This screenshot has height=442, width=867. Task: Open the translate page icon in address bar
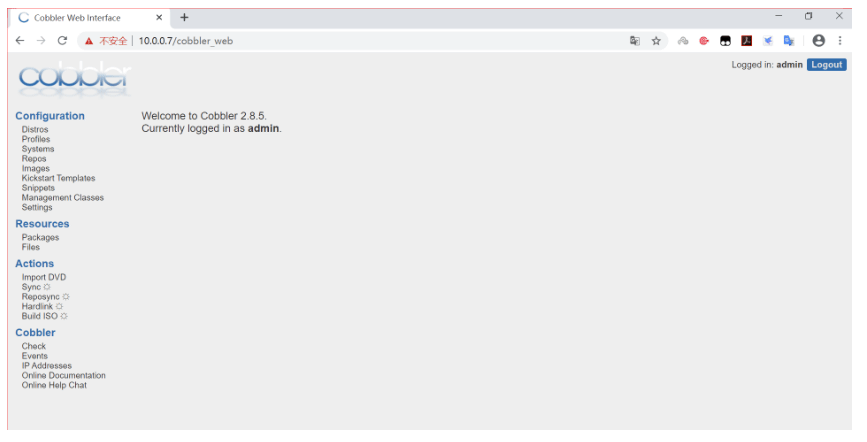pos(635,40)
